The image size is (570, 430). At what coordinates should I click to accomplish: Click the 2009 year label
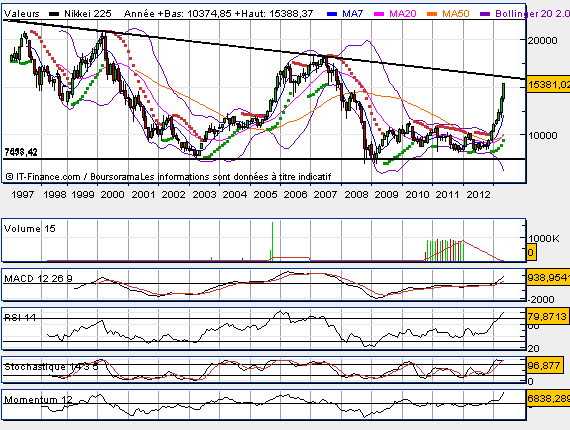click(x=386, y=194)
